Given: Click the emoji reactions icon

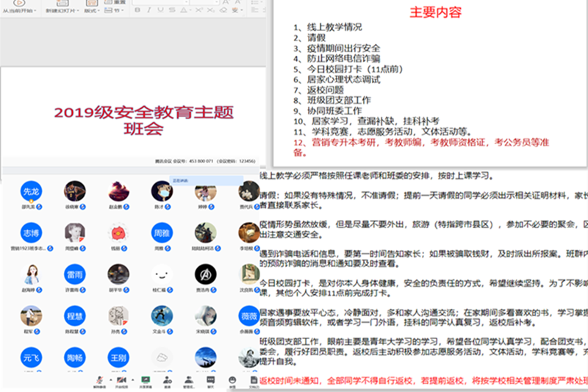Looking at the screenshot, I should (232, 380).
